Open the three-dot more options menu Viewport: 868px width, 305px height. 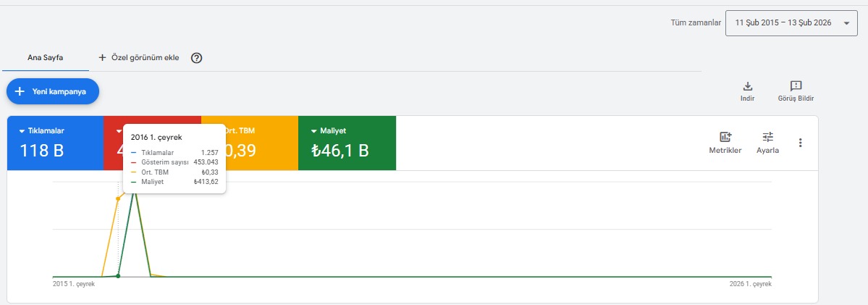point(800,143)
